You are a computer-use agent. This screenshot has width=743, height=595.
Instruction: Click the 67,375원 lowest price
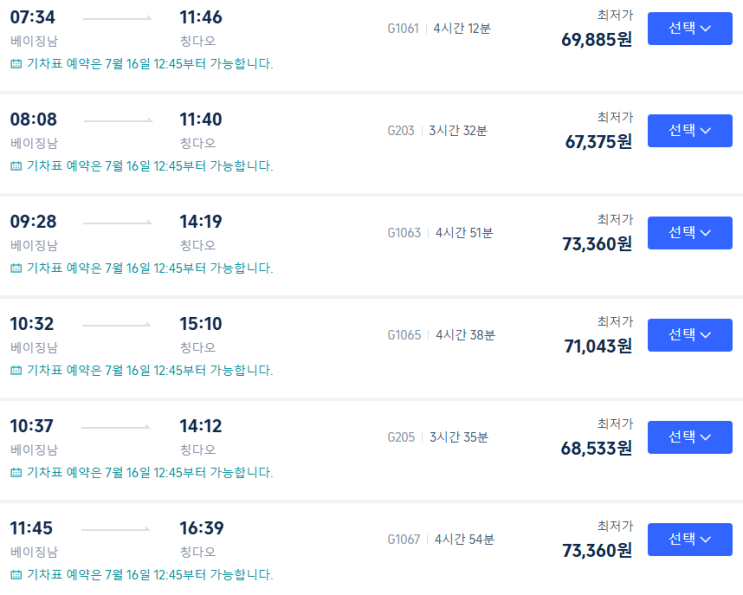pyautogui.click(x=598, y=142)
